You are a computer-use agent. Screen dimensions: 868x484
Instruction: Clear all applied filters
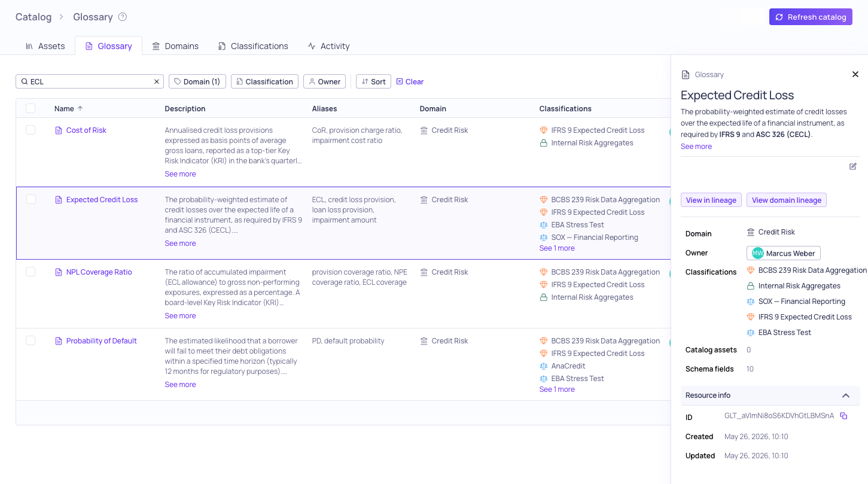[410, 81]
